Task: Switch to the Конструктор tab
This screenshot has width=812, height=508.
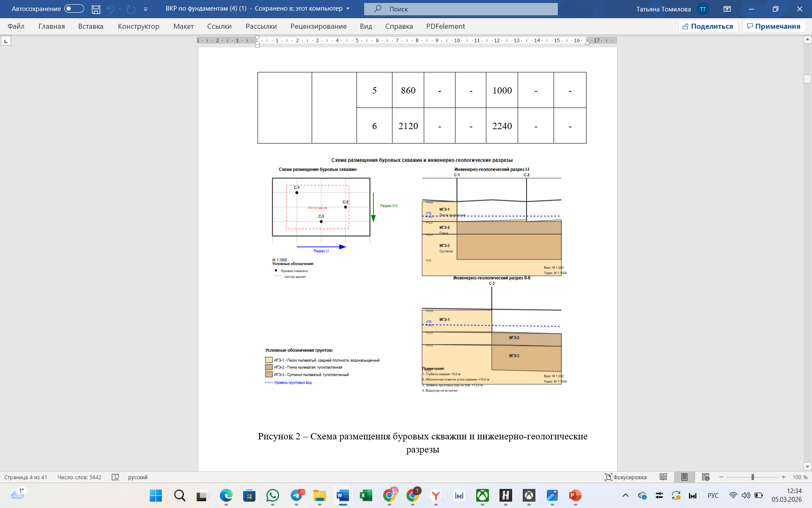Action: 139,26
